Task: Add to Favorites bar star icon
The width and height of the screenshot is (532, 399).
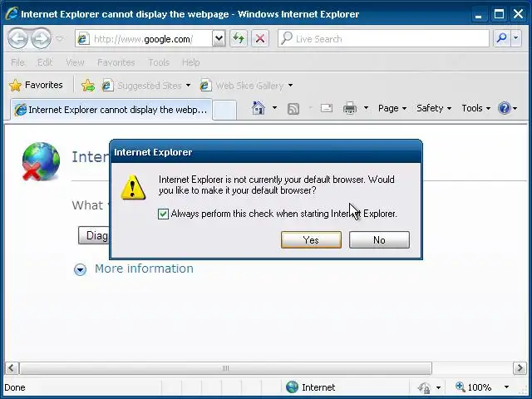Action: pos(88,85)
